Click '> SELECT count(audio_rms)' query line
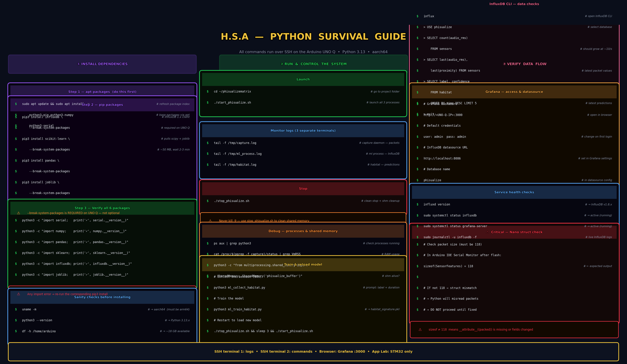627x364 pixels. tap(445, 38)
